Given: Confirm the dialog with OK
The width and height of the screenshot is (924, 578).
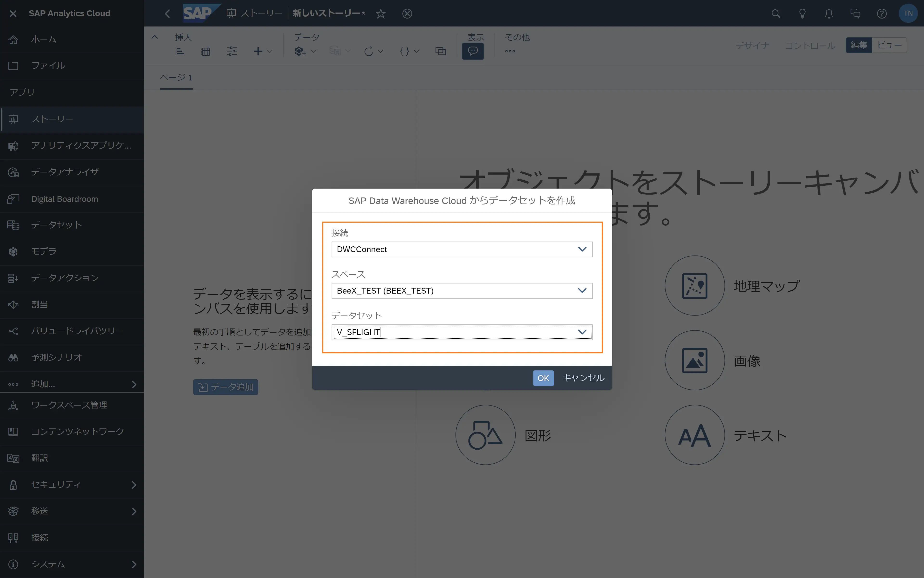Looking at the screenshot, I should (x=543, y=378).
